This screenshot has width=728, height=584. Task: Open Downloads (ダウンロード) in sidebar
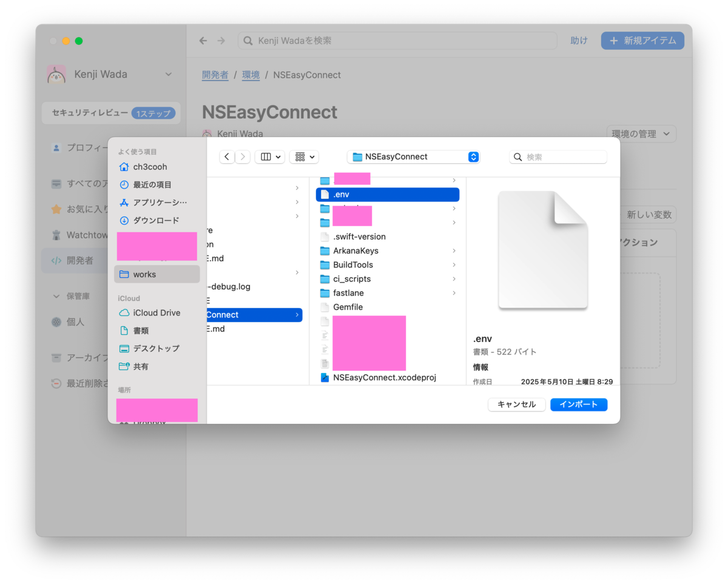(x=156, y=220)
